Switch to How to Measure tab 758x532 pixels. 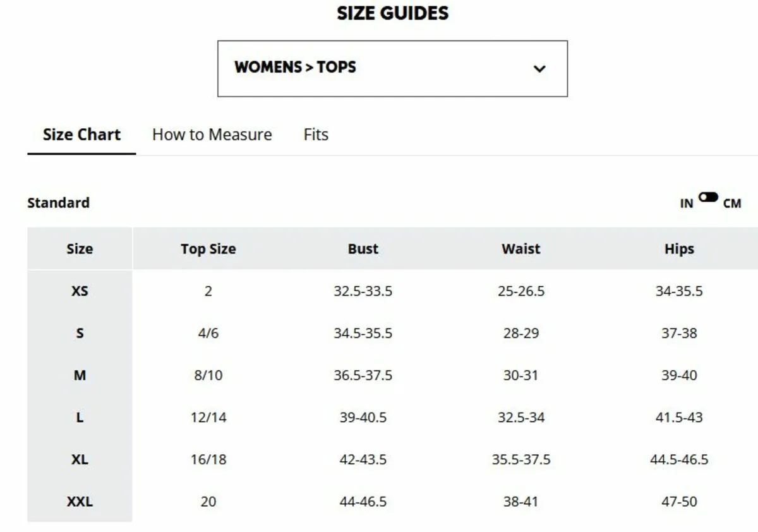tap(212, 135)
